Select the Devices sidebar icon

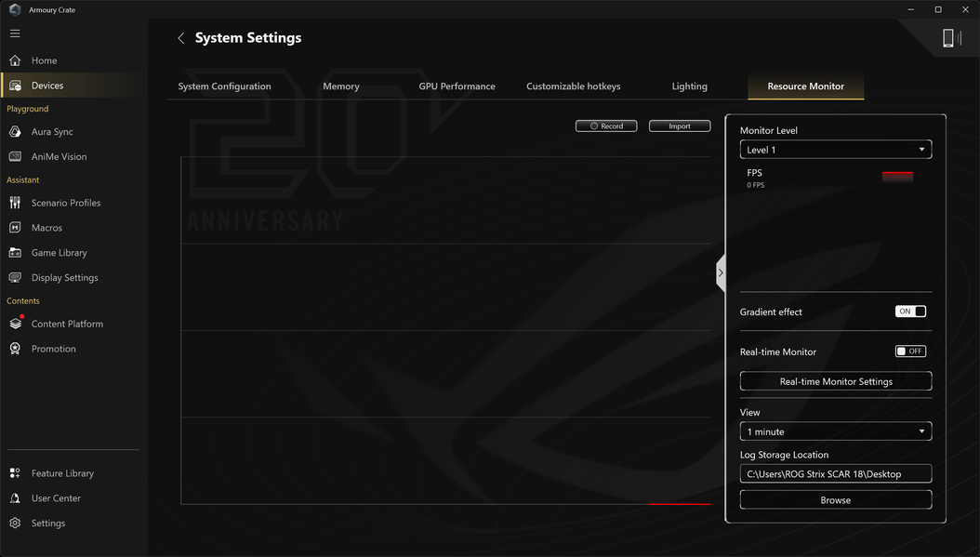pyautogui.click(x=15, y=86)
